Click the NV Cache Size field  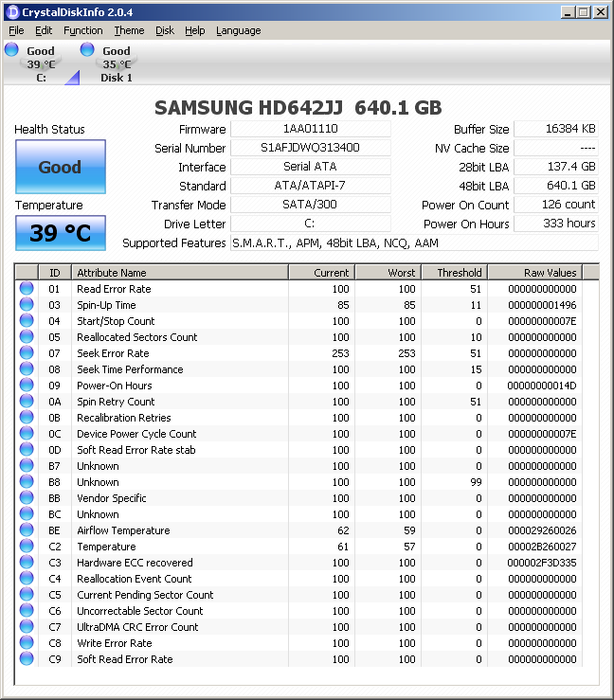[556, 148]
